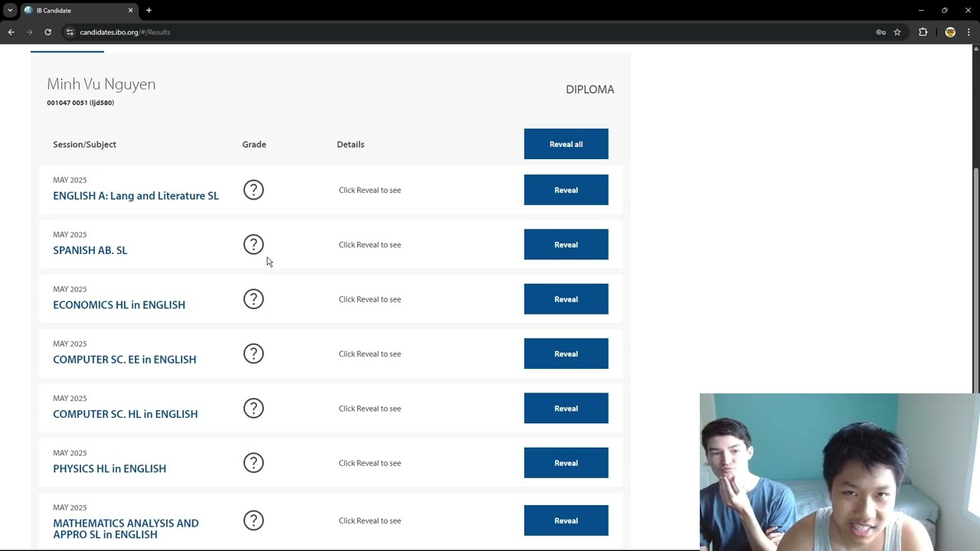Open site information icon in address bar
This screenshot has height=551, width=980.
click(x=70, y=32)
